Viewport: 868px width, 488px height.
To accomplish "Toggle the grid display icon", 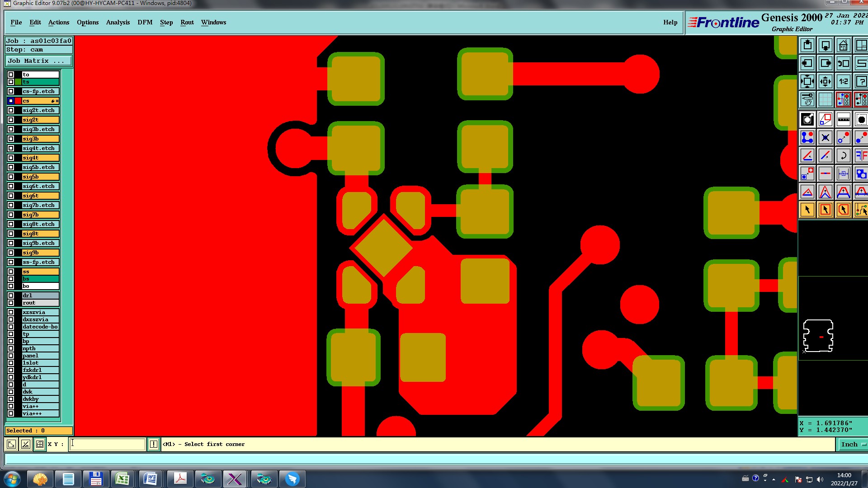I will pyautogui.click(x=825, y=99).
